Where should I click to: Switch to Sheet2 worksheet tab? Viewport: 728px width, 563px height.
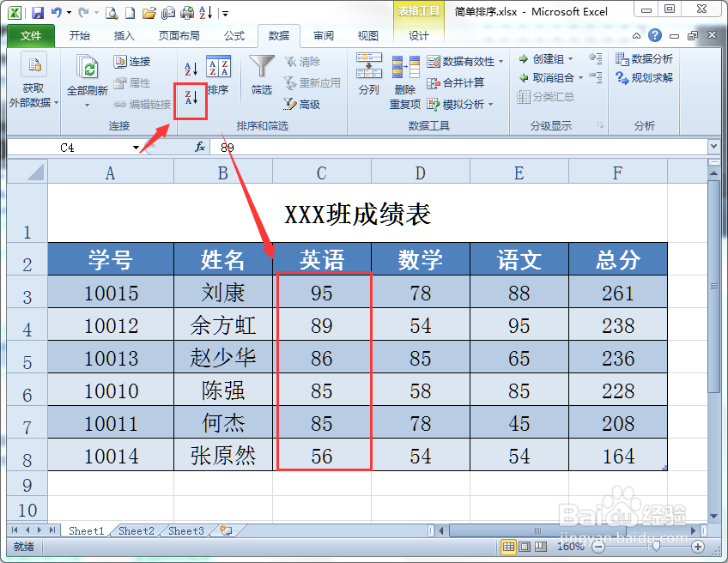(136, 530)
